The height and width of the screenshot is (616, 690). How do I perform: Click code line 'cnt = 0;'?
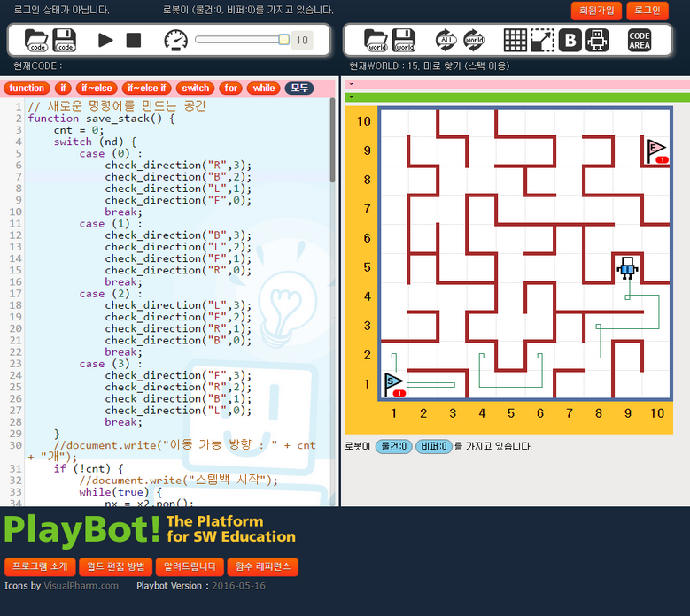pos(79,130)
